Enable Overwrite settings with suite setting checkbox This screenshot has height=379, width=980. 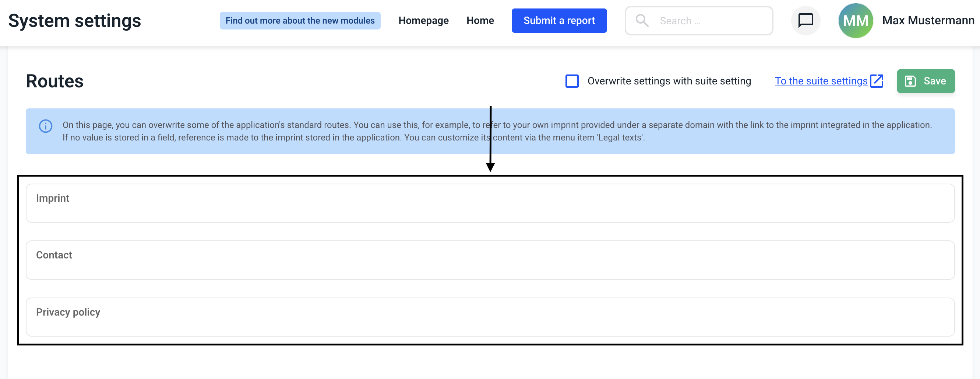pyautogui.click(x=572, y=81)
